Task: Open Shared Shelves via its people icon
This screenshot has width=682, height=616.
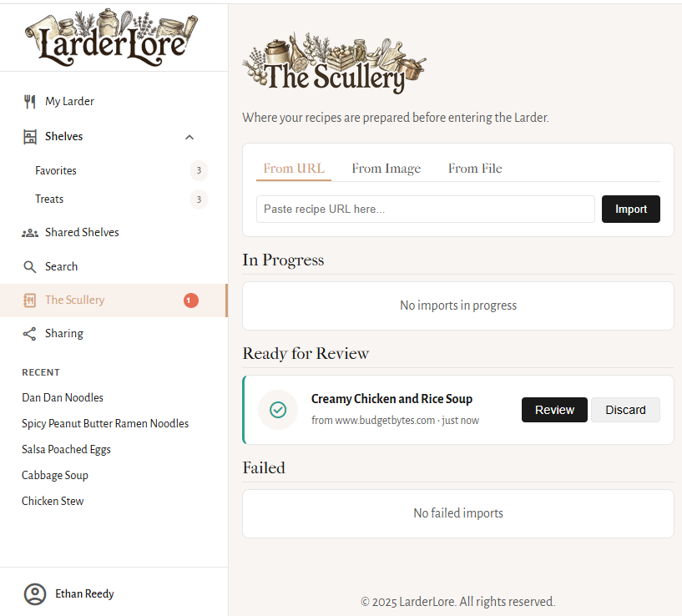Action: 30,232
